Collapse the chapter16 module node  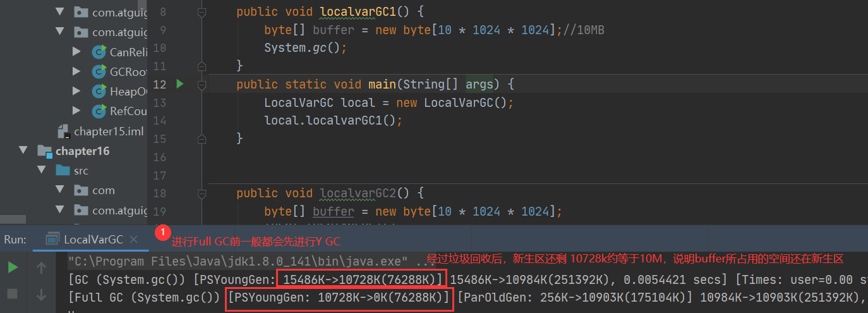23,151
